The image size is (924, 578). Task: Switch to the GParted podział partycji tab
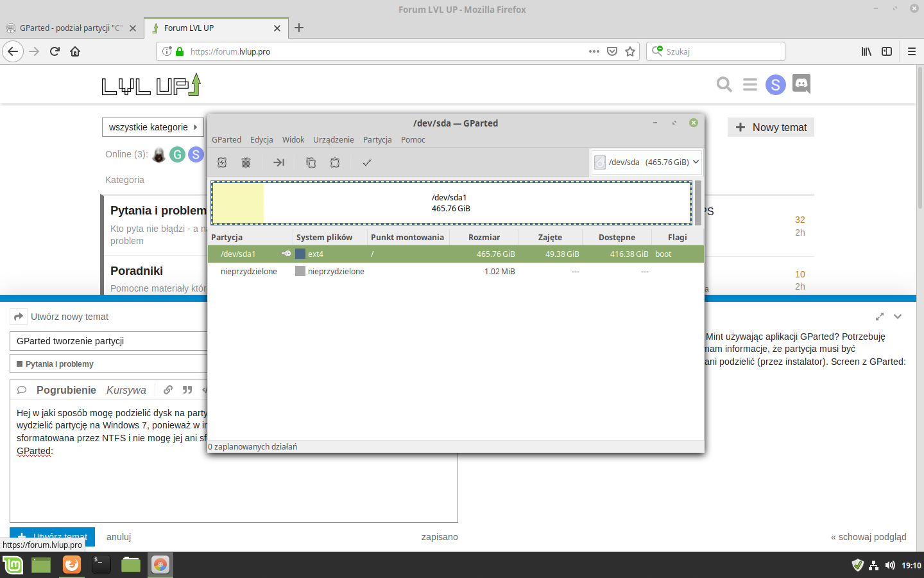(x=71, y=28)
